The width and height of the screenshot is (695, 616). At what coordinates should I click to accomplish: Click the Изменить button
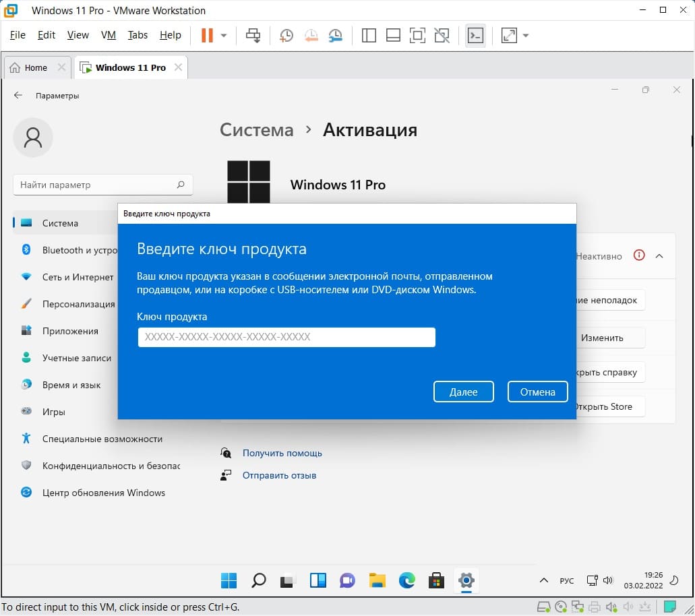pyautogui.click(x=611, y=338)
